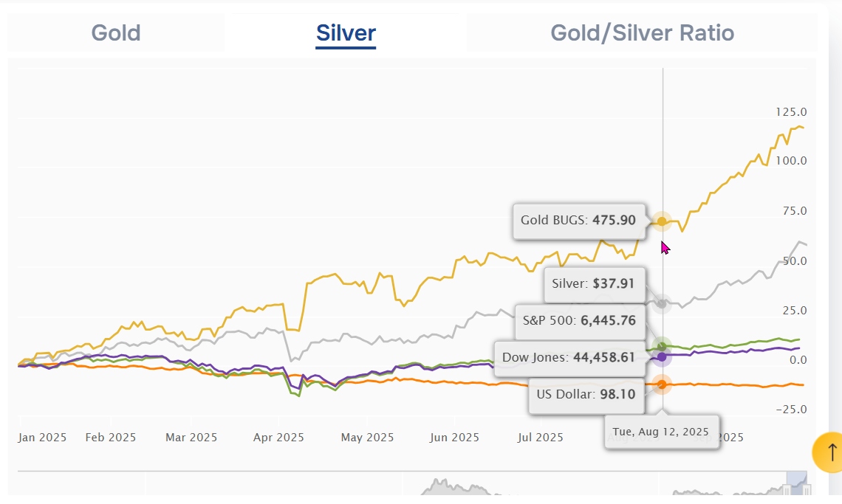
Task: Click the Tue, Aug 12, 2025 date label
Action: [661, 432]
